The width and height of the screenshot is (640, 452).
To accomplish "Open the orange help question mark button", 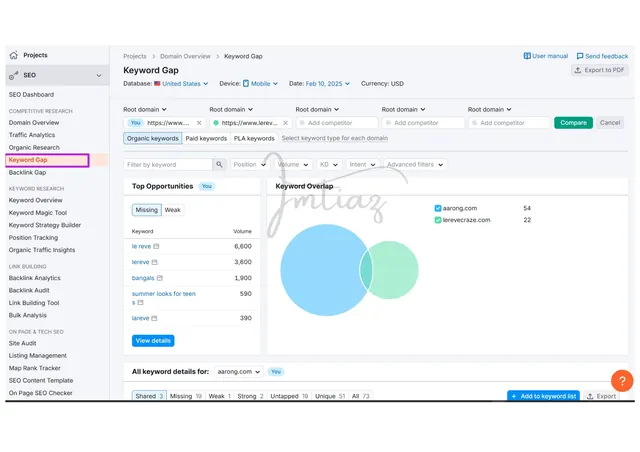I will 622,381.
